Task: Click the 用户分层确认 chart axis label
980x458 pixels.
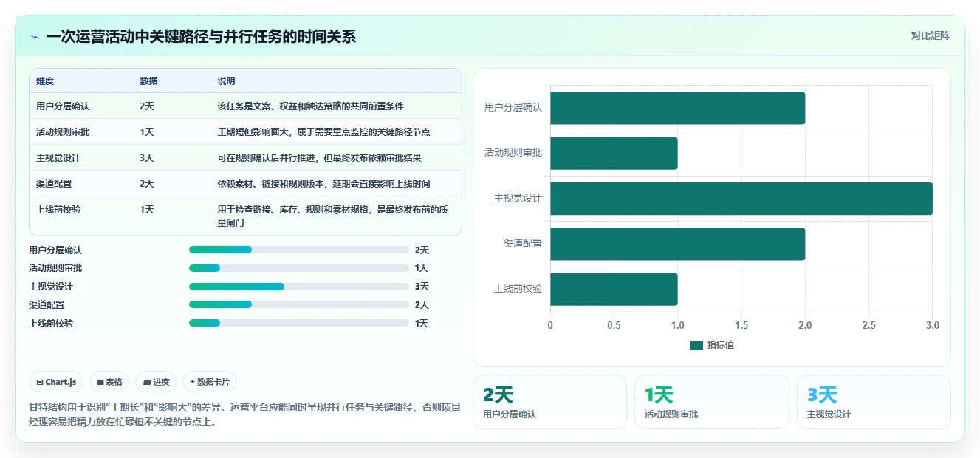Action: point(513,108)
